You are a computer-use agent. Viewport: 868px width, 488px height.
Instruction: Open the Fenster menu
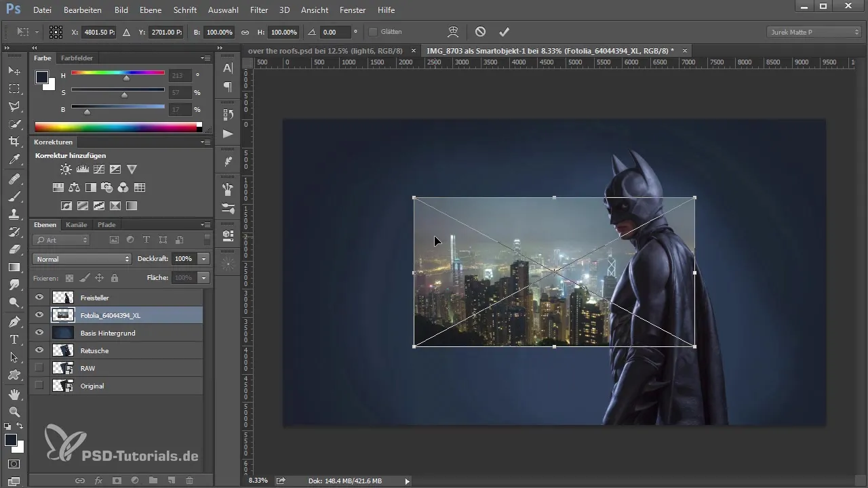tap(353, 10)
